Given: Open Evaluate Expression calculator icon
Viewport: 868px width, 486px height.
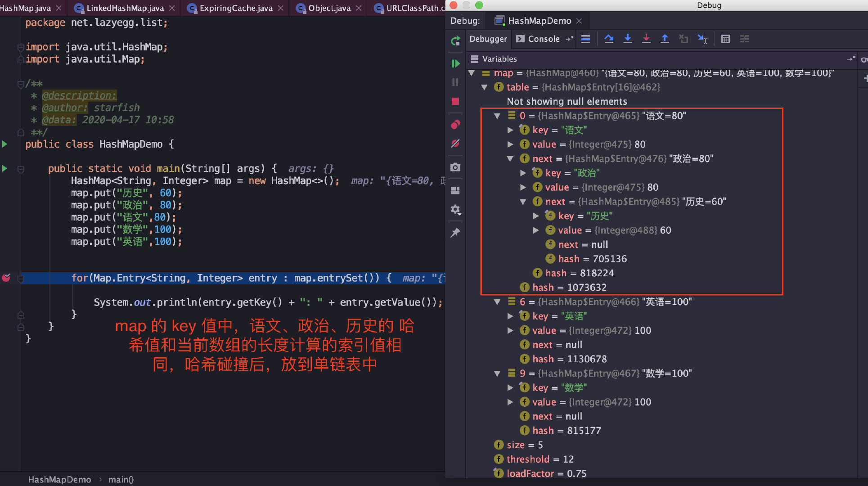Looking at the screenshot, I should point(725,39).
